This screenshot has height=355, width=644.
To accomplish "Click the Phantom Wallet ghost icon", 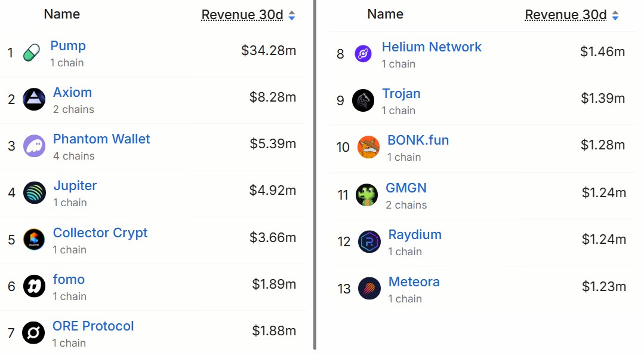I will (x=34, y=146).
